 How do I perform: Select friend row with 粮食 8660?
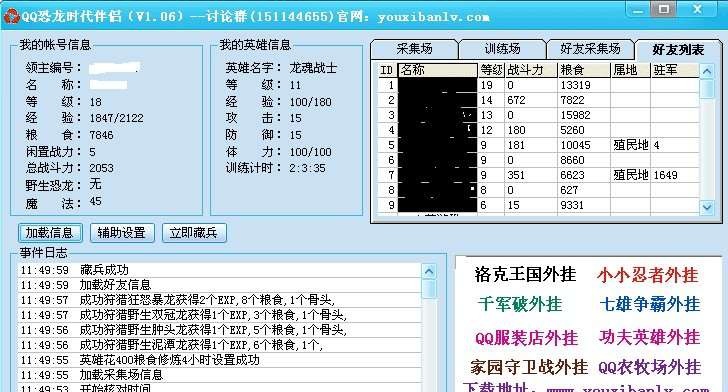(539, 160)
